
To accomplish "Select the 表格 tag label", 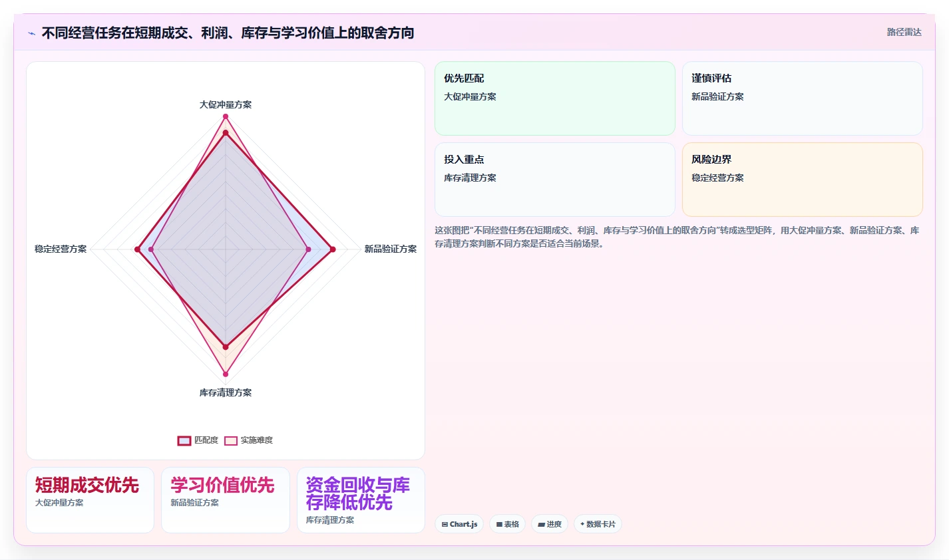I will coord(512,524).
